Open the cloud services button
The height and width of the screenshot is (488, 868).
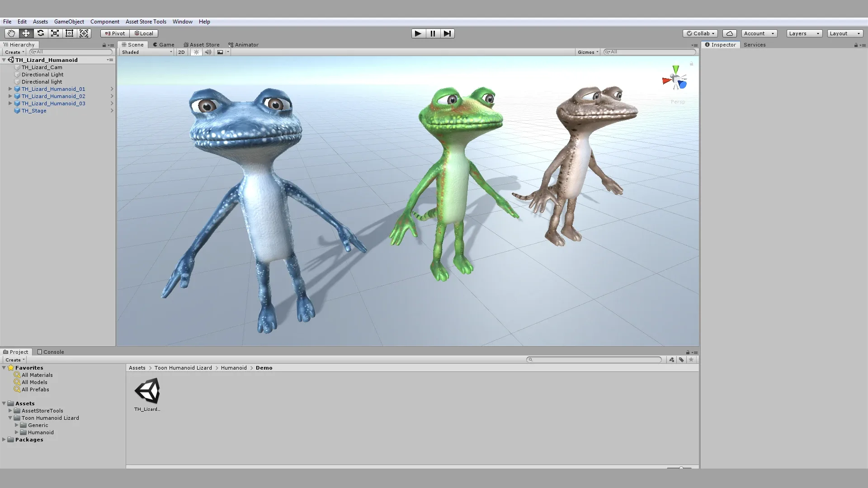pyautogui.click(x=729, y=33)
